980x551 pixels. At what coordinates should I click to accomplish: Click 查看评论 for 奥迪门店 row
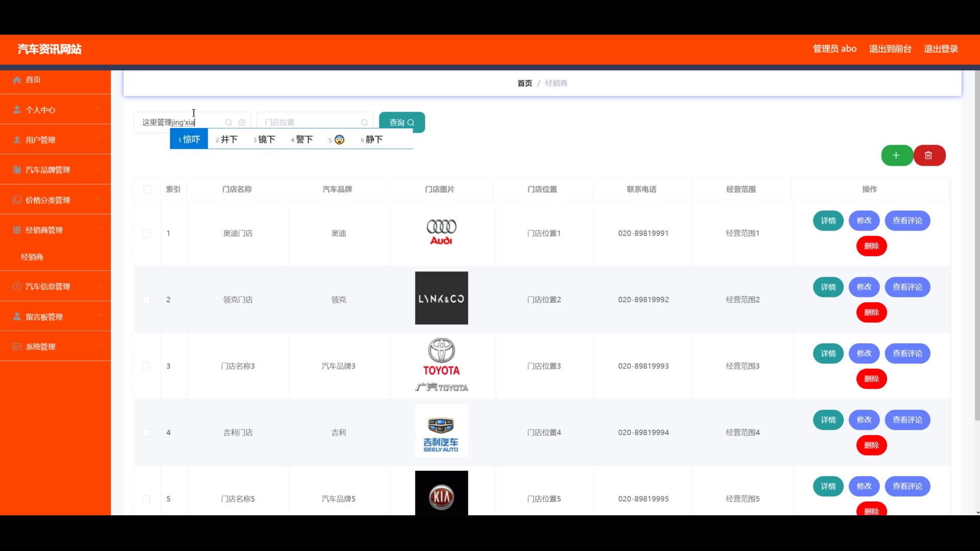point(908,221)
